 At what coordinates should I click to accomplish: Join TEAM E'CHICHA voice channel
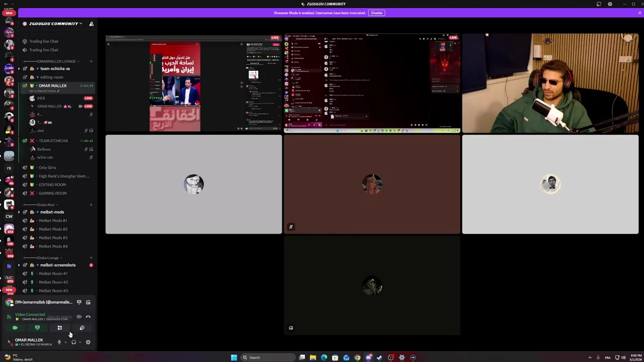[x=57, y=141]
